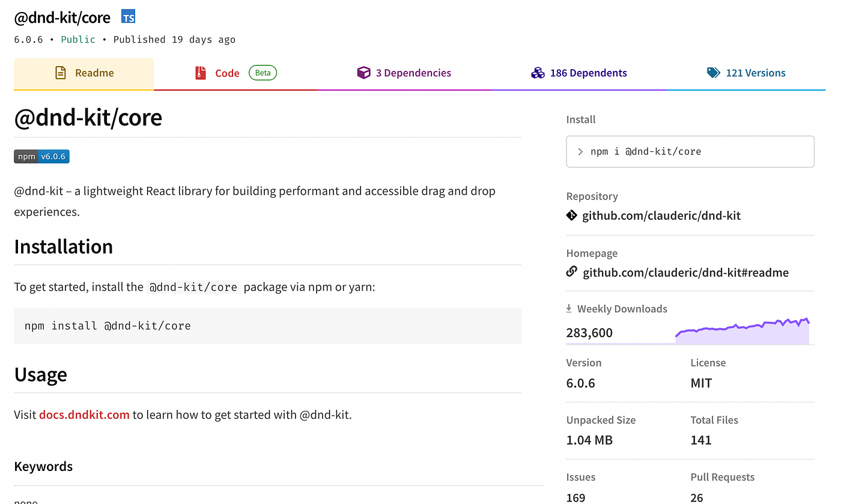
Task: Click the npm v6.0.6 badge
Action: 42,157
